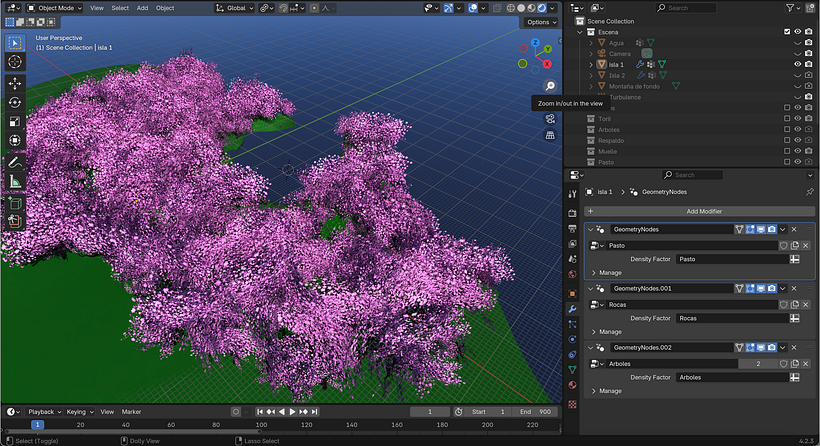This screenshot has height=446, width=820.
Task: Remove the GeometryNodes modifier with X
Action: pyautogui.click(x=794, y=229)
